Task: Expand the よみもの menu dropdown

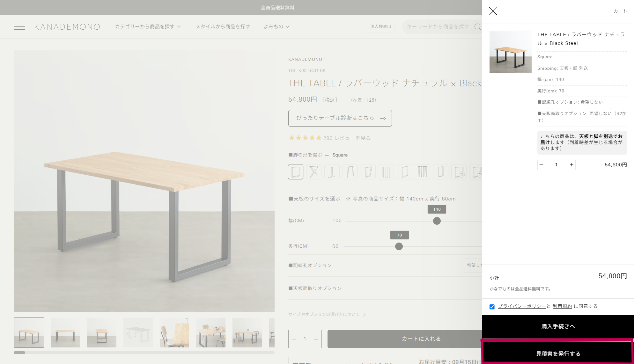Action: [x=276, y=27]
